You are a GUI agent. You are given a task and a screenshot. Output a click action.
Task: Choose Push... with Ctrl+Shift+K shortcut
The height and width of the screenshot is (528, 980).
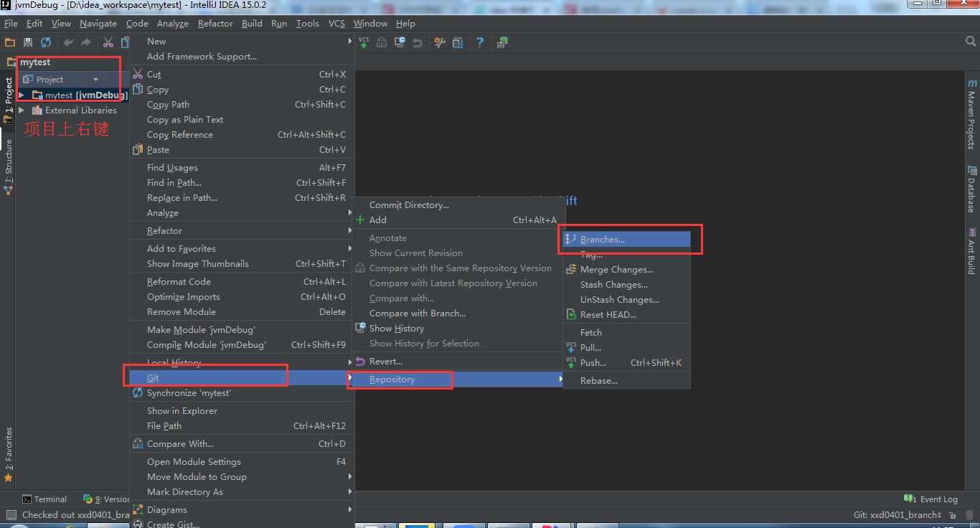coord(626,363)
